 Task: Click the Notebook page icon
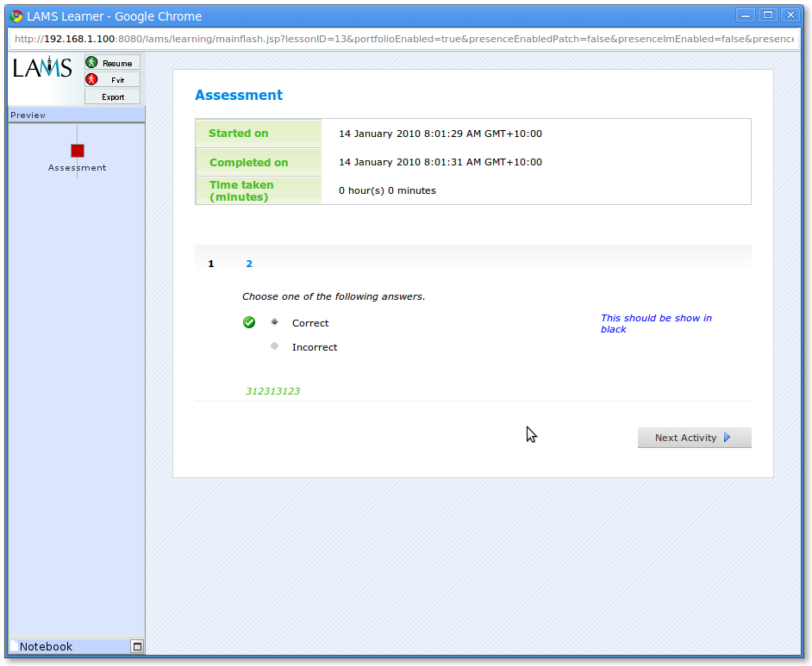pyautogui.click(x=14, y=646)
